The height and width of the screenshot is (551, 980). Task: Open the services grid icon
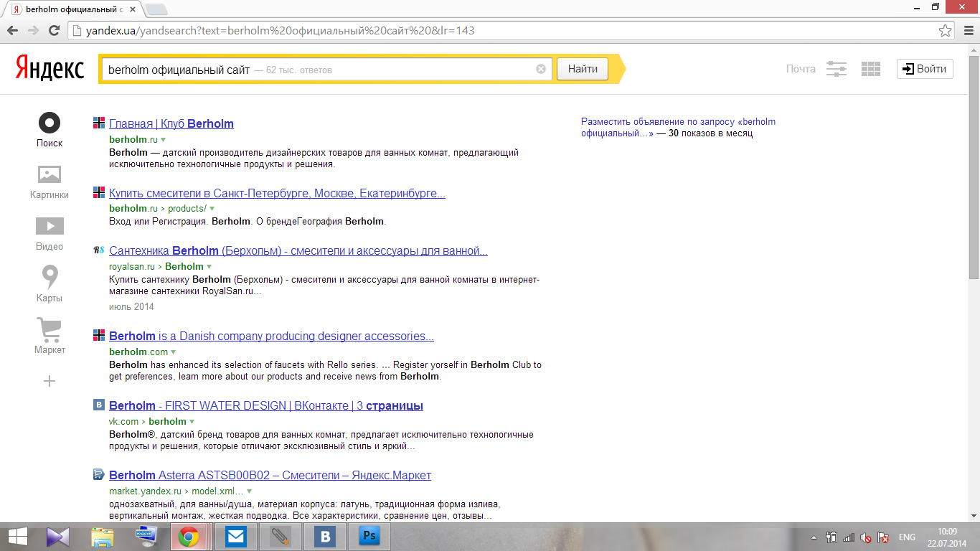871,69
